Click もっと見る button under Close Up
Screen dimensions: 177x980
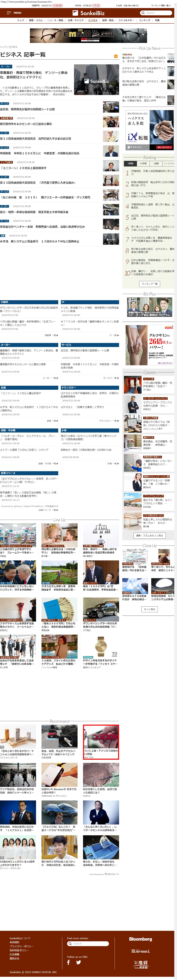coord(150,609)
